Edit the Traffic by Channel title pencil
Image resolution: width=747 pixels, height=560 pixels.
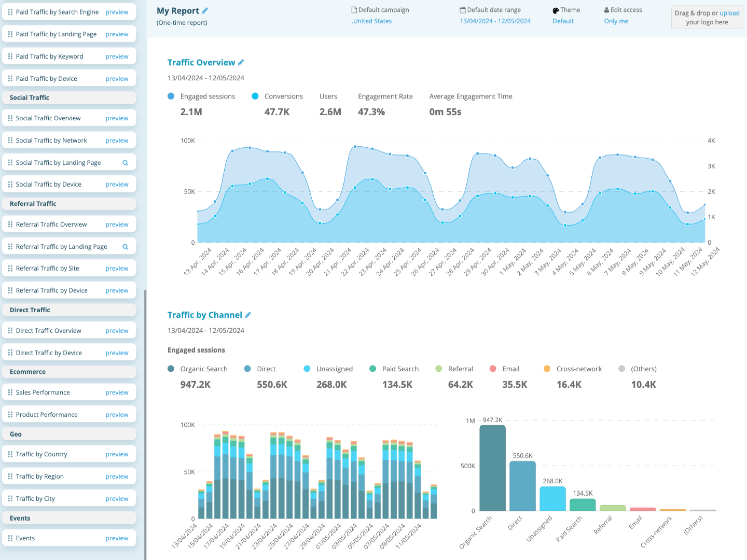[248, 315]
